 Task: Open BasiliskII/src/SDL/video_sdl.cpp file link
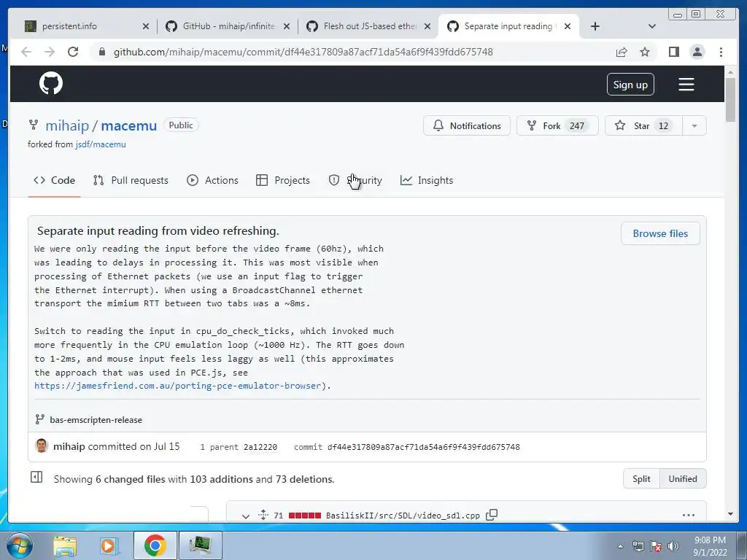403,516
